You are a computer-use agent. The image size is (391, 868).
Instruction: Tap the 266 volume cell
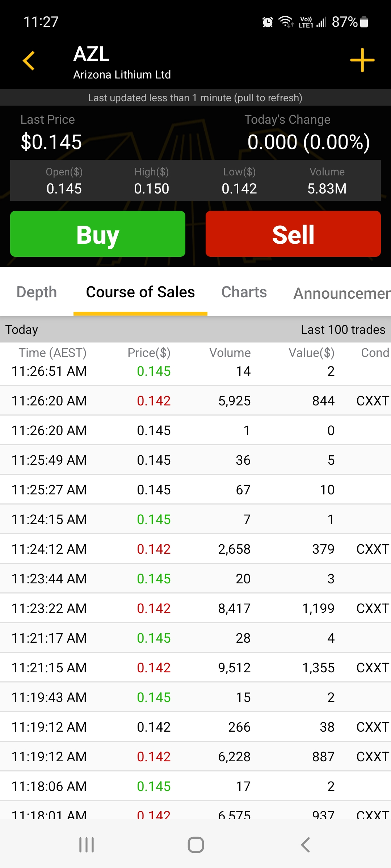click(x=239, y=727)
